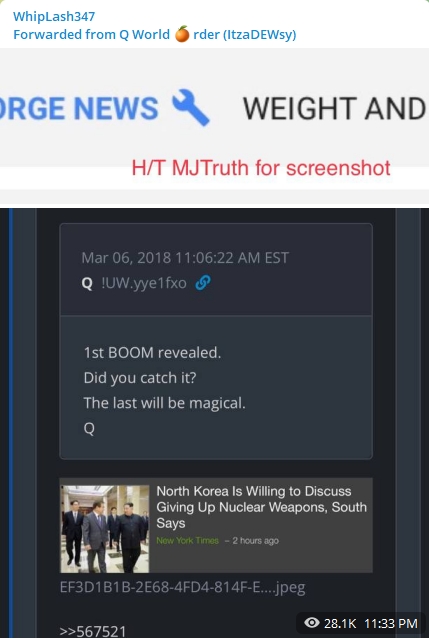Open the EF3D1B1B jpeg filename link

click(182, 587)
